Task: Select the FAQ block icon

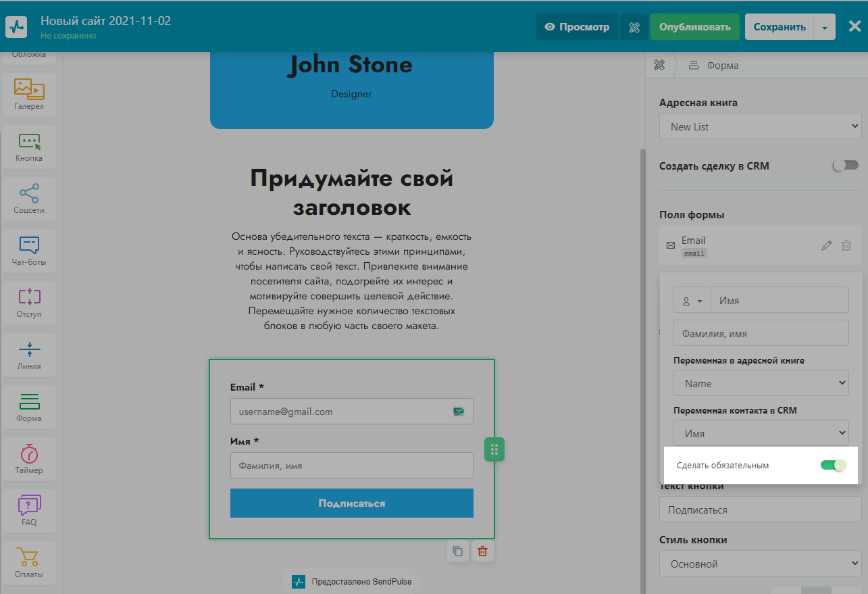Action: click(x=29, y=510)
